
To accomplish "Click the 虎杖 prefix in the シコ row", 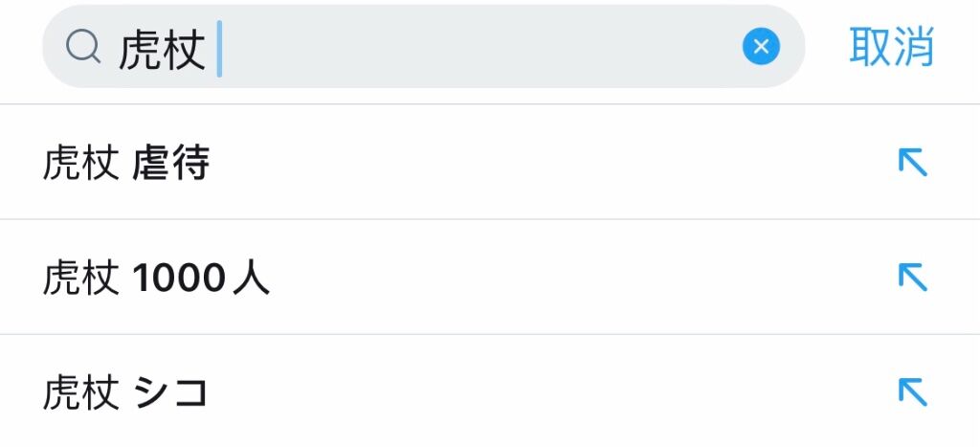I will (x=80, y=393).
